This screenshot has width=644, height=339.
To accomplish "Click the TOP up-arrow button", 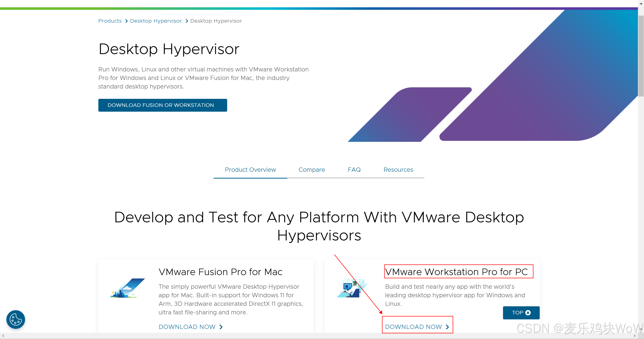I will pyautogui.click(x=521, y=313).
